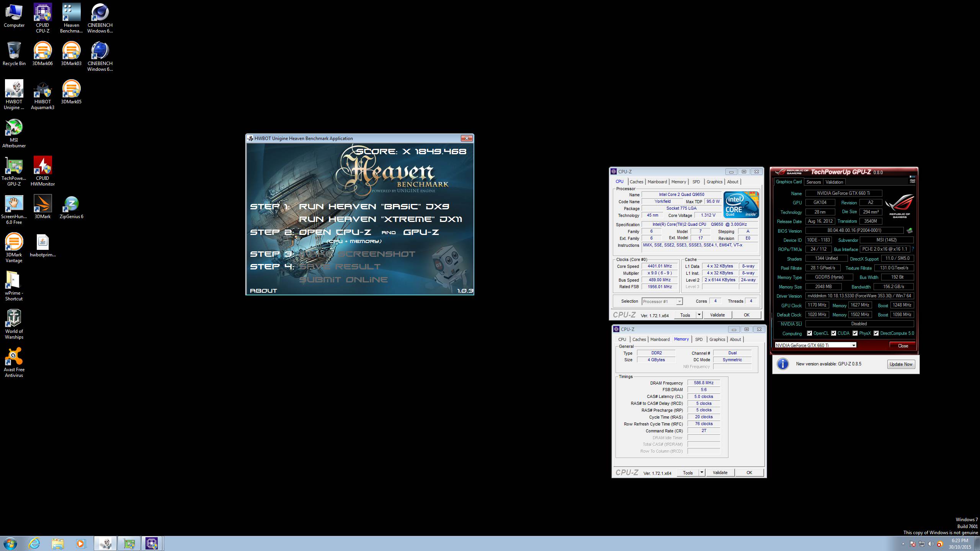980x551 pixels.
Task: Click the Bus Interface question mark in GPU-Z
Action: coord(913,249)
